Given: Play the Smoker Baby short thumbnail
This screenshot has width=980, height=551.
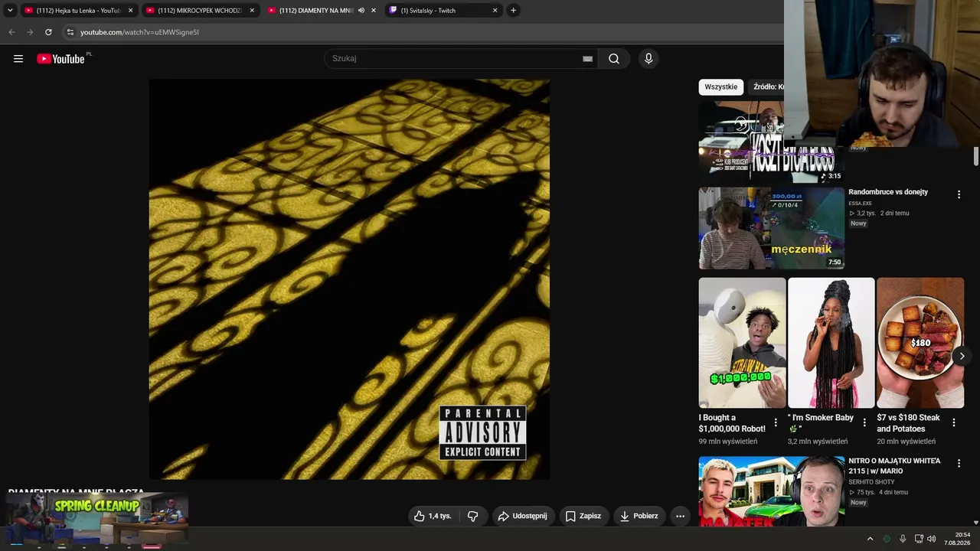Looking at the screenshot, I should pyautogui.click(x=831, y=343).
